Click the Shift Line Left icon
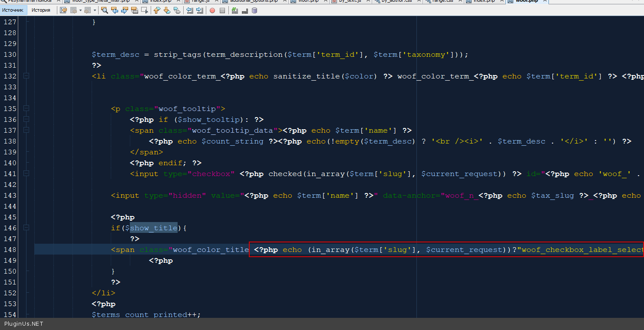644x330 pixels. (190, 10)
